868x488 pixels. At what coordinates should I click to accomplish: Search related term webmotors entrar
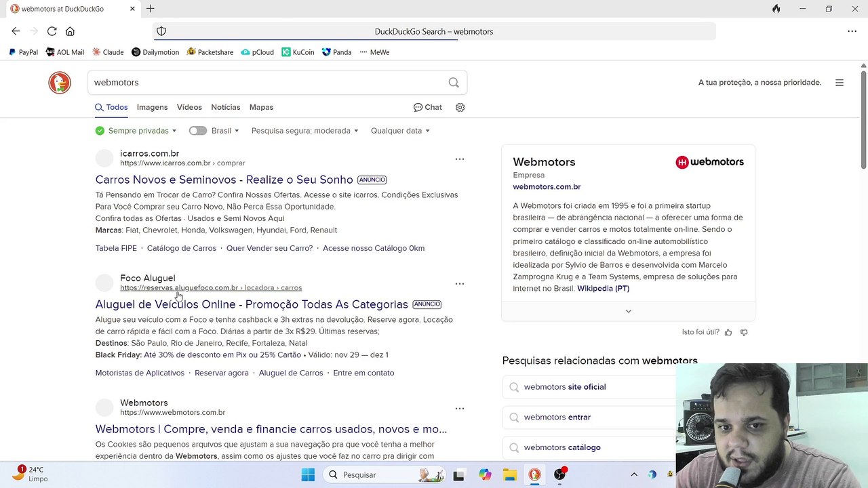pyautogui.click(x=557, y=417)
